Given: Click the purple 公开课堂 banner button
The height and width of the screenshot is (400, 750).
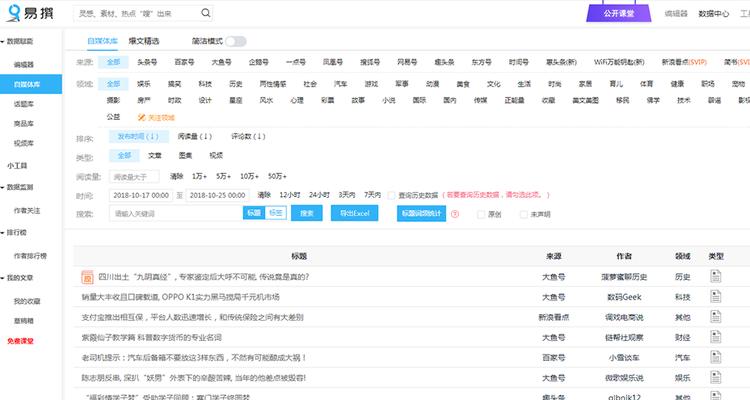Looking at the screenshot, I should [618, 13].
